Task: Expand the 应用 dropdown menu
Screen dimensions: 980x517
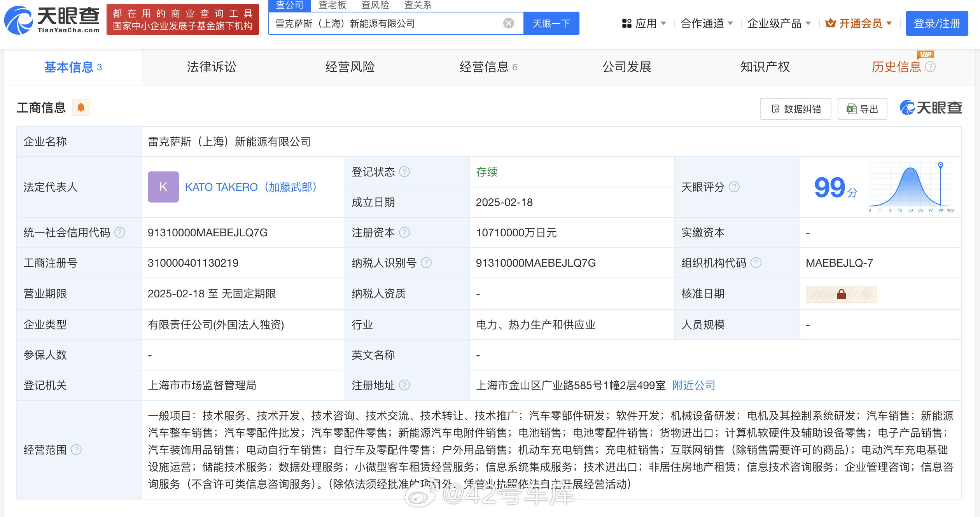Action: click(x=644, y=23)
